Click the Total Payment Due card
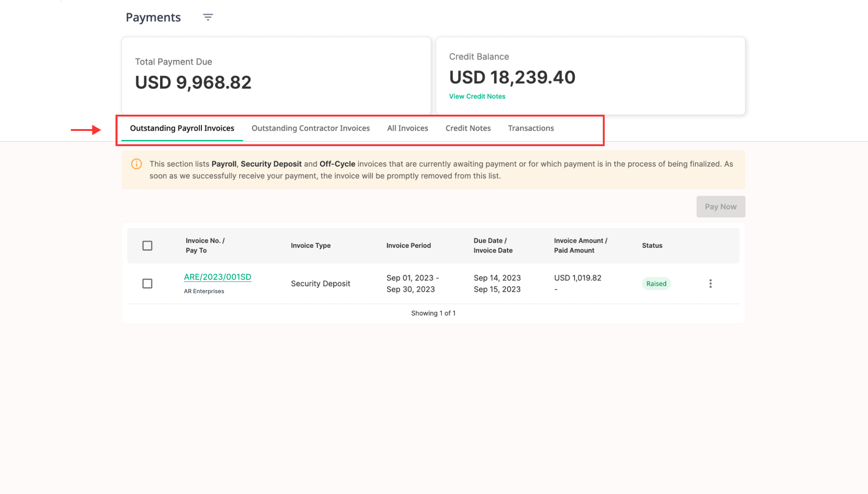868x494 pixels. point(276,75)
